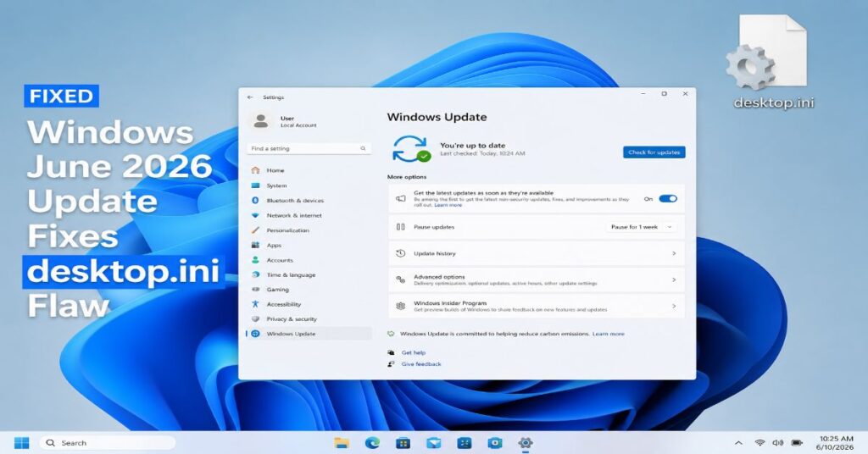Click the Get help link
This screenshot has width=868, height=454.
(414, 352)
